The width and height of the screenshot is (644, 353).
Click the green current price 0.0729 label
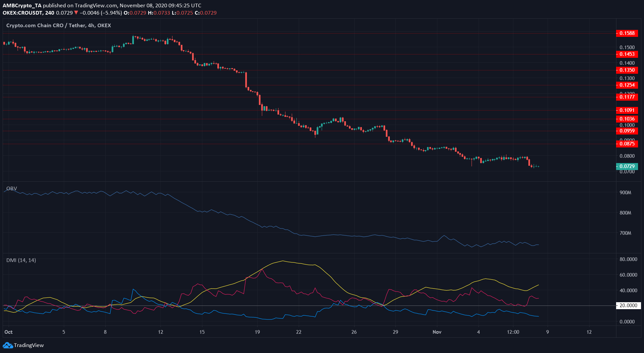coord(627,166)
